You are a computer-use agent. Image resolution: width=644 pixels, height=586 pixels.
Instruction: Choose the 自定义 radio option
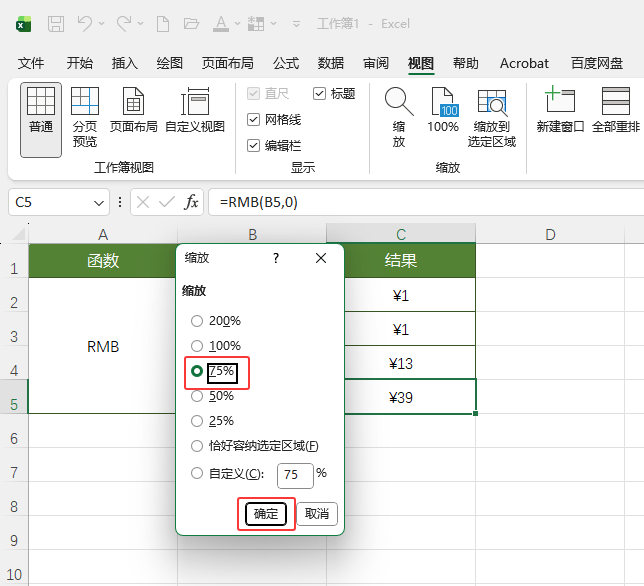[x=228, y=473]
